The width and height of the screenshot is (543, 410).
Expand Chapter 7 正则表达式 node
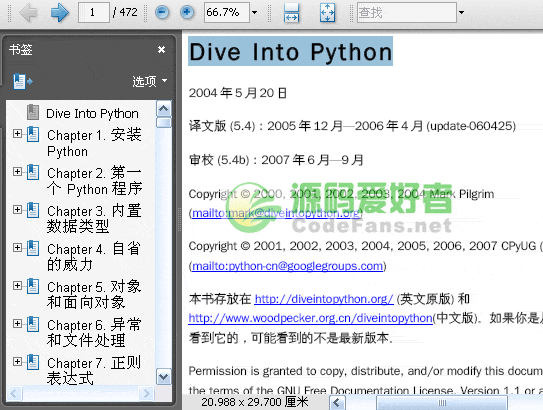(17, 362)
